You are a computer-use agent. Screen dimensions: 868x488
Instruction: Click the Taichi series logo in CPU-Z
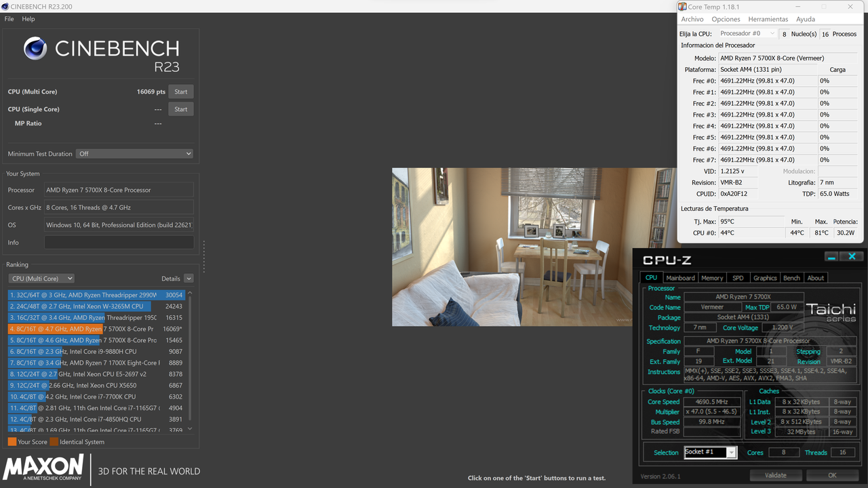831,312
